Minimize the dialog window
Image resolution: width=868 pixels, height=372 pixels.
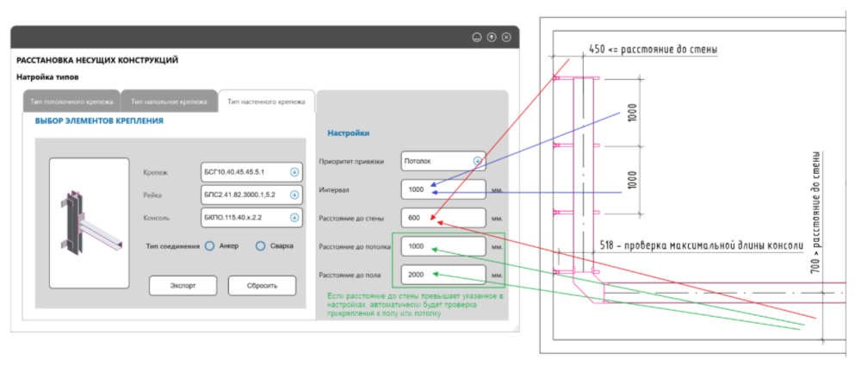[x=476, y=37]
